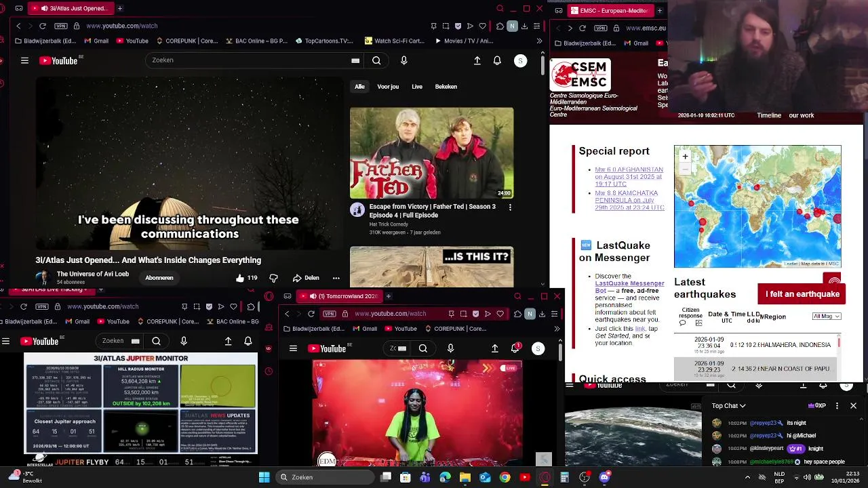This screenshot has width=868, height=488.
Task: Click the Zoeken search field in top-left YouTube
Action: (248, 60)
